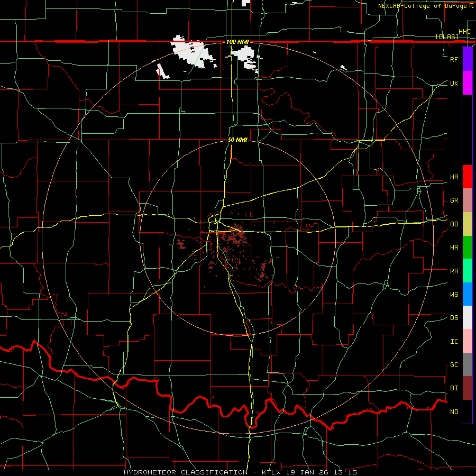Click the magenta UK color swatch
The width and height of the screenshot is (476, 476).
pyautogui.click(x=467, y=83)
